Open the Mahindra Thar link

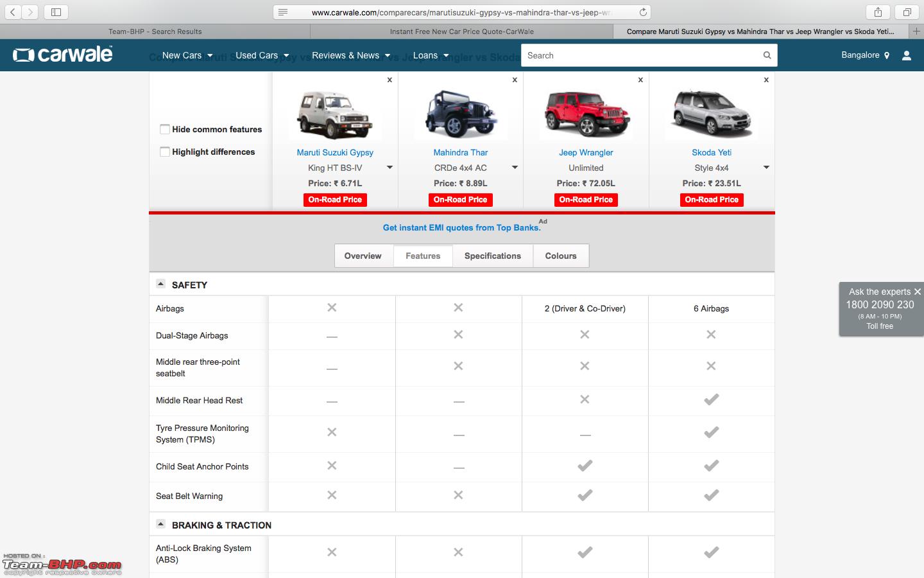coord(460,152)
